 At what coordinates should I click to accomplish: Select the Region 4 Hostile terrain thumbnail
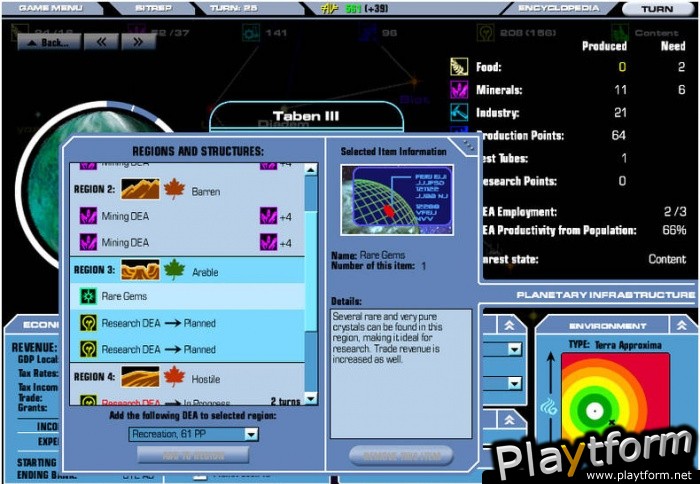tap(140, 377)
